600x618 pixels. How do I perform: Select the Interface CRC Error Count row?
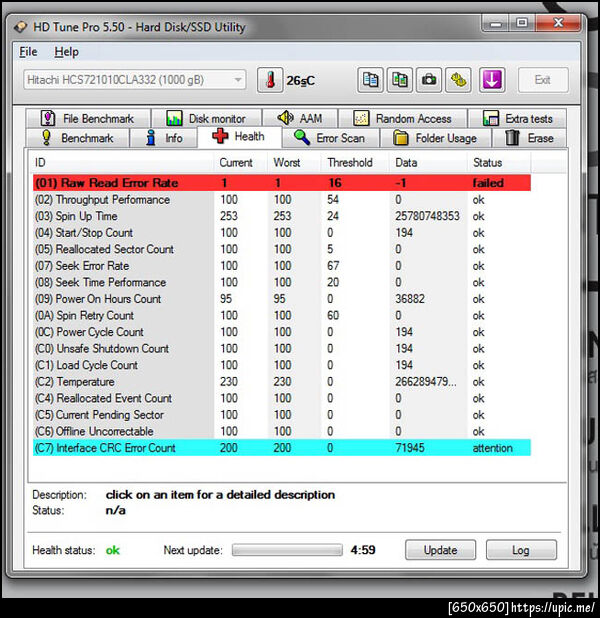pyautogui.click(x=281, y=448)
